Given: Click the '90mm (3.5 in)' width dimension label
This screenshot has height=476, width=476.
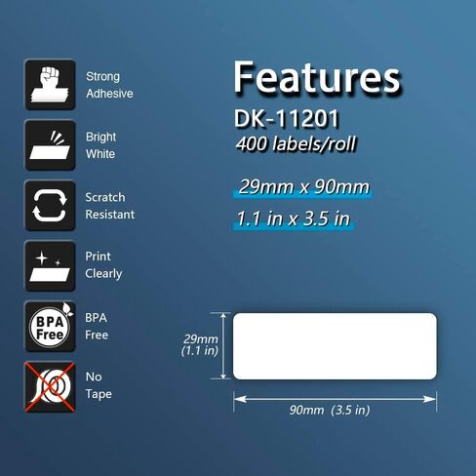Looking at the screenshot, I should pyautogui.click(x=330, y=410).
